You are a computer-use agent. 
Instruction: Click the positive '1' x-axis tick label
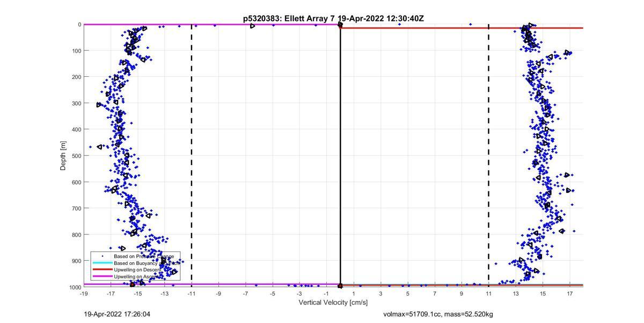pos(354,294)
